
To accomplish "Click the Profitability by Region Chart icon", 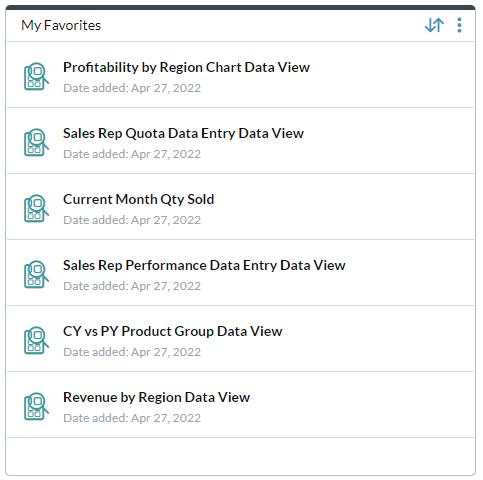I will point(36,77).
